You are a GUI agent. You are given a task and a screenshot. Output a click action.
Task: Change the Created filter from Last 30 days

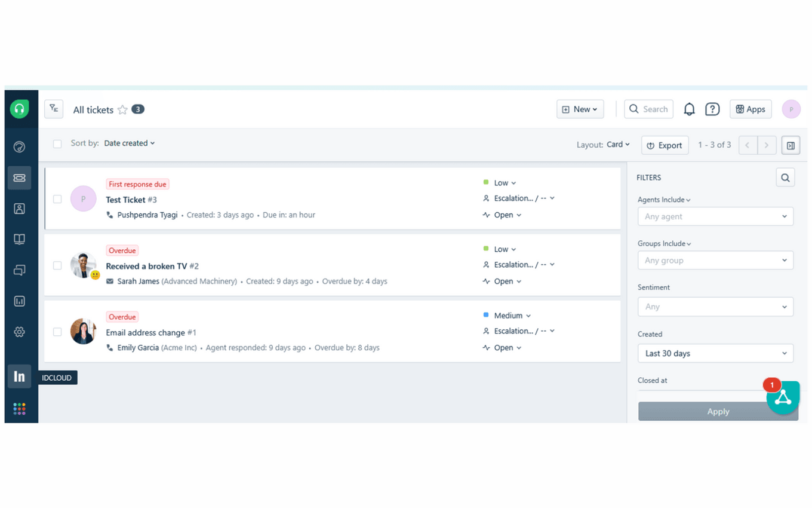[715, 353]
